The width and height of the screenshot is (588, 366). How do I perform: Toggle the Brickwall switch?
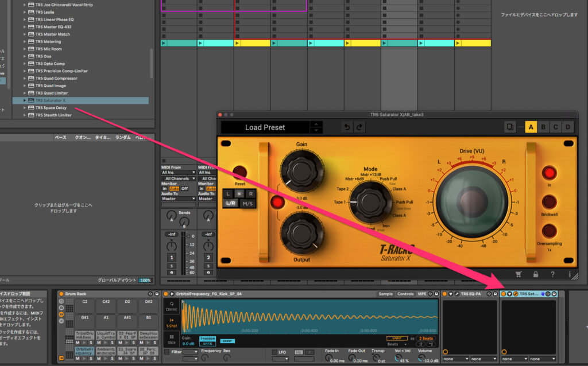click(550, 202)
